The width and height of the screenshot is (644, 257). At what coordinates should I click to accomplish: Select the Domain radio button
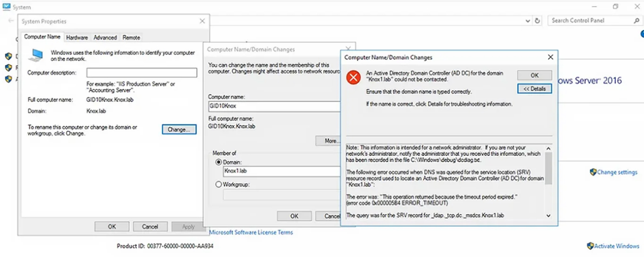coord(219,162)
